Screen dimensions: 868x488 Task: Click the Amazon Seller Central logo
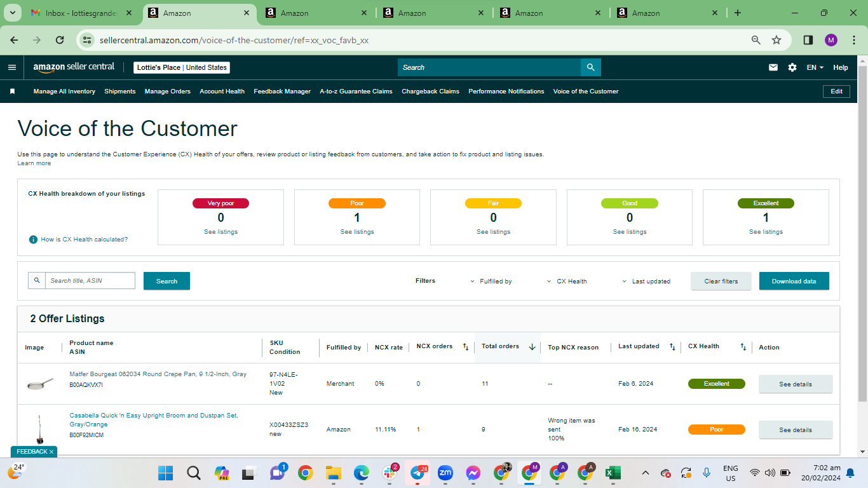[x=74, y=67]
